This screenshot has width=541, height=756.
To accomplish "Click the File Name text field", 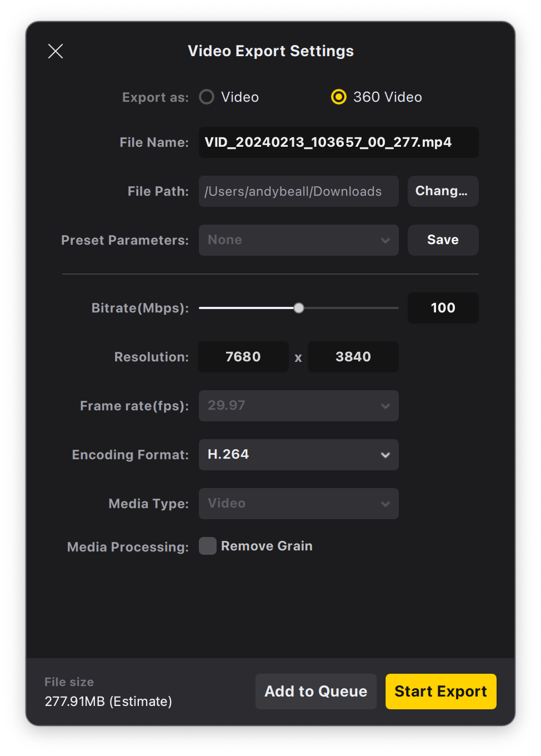I will (338, 142).
